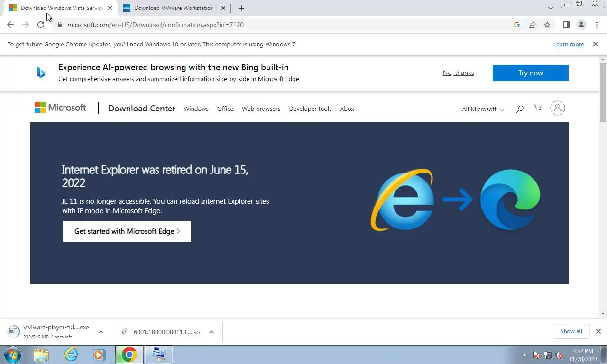Open the tab search dropdown arrow
607x364 pixels.
coord(550,8)
